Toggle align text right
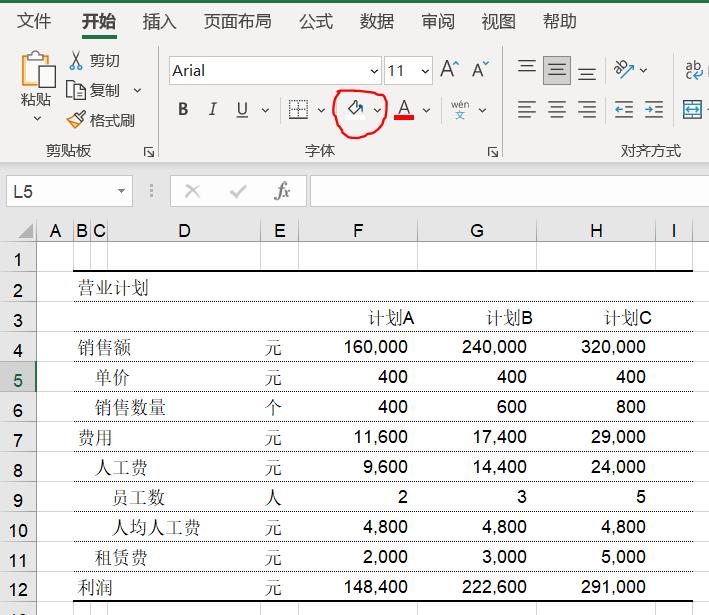709x615 pixels. pyautogui.click(x=587, y=109)
